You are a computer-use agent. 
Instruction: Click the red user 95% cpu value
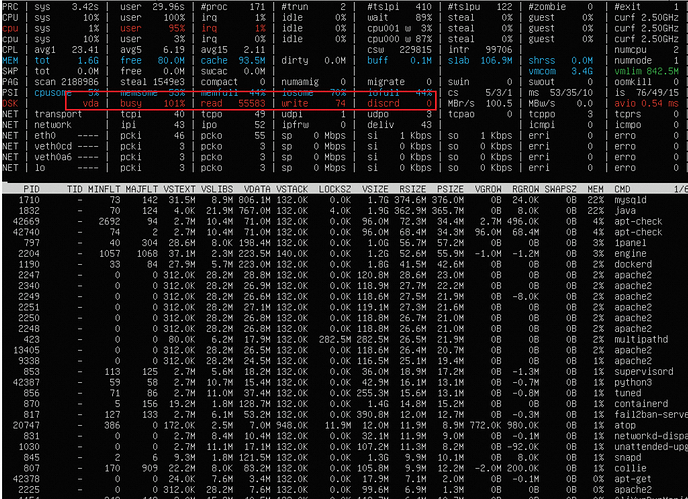pyautogui.click(x=153, y=28)
